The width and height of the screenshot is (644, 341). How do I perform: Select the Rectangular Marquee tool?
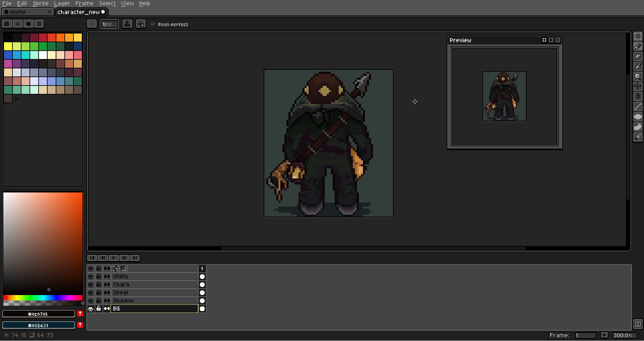[638, 37]
